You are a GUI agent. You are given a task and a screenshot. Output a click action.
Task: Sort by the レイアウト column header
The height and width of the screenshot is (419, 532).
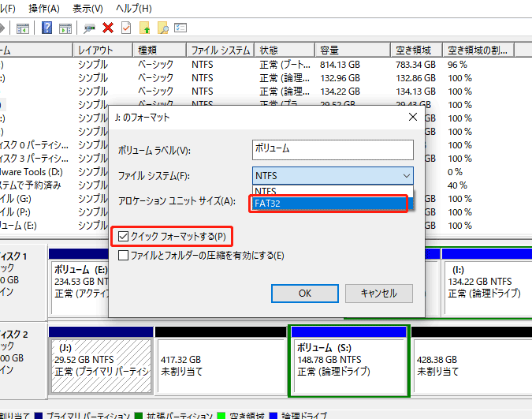click(x=102, y=51)
